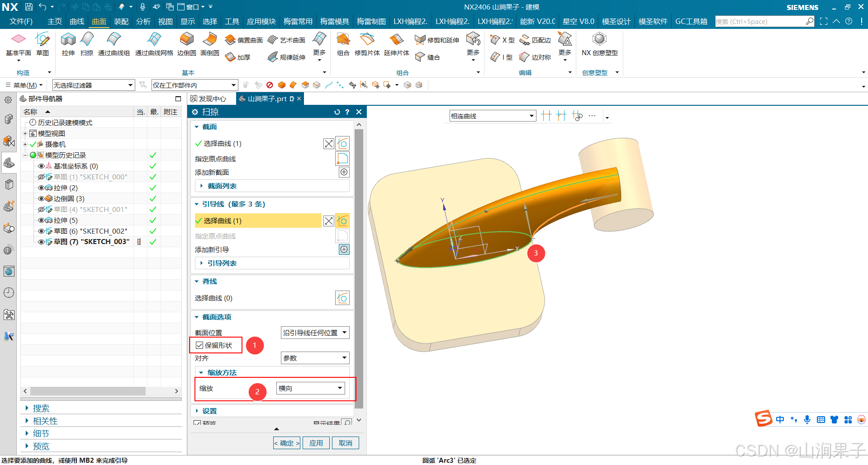Viewport: 868px width, 465px height.
Task: Reset the 扫掠 dialog
Action: click(x=337, y=112)
